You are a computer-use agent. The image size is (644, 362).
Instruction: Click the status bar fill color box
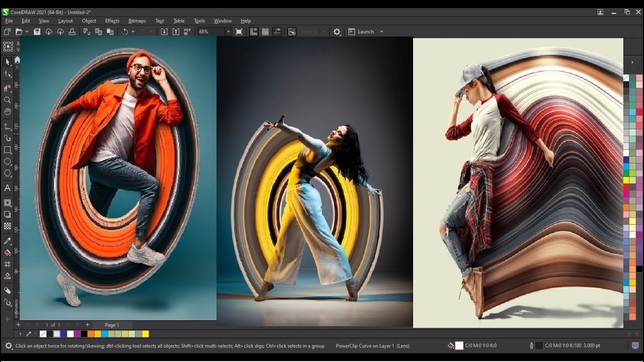point(459,345)
